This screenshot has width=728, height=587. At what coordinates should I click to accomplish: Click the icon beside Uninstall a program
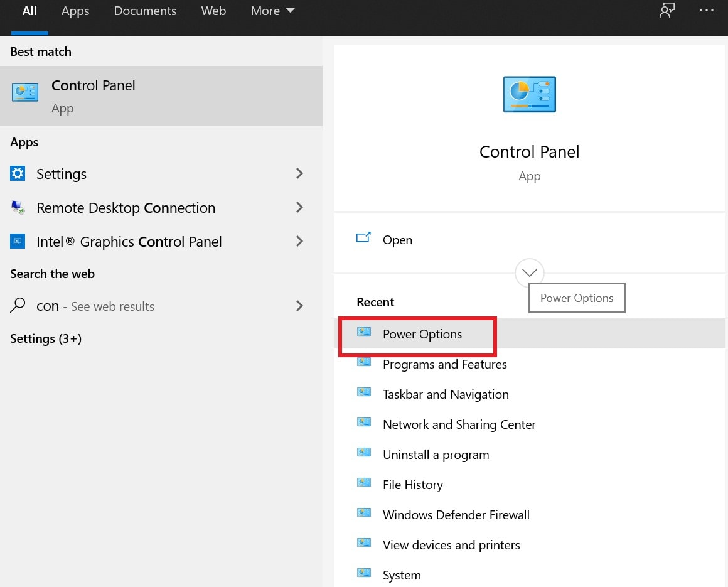tap(363, 452)
